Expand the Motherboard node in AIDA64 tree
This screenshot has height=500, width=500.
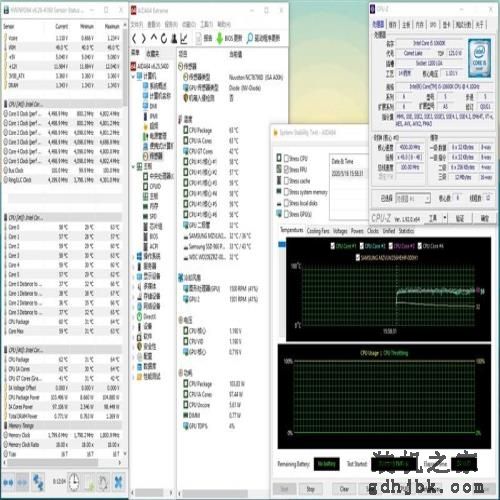tap(133, 166)
